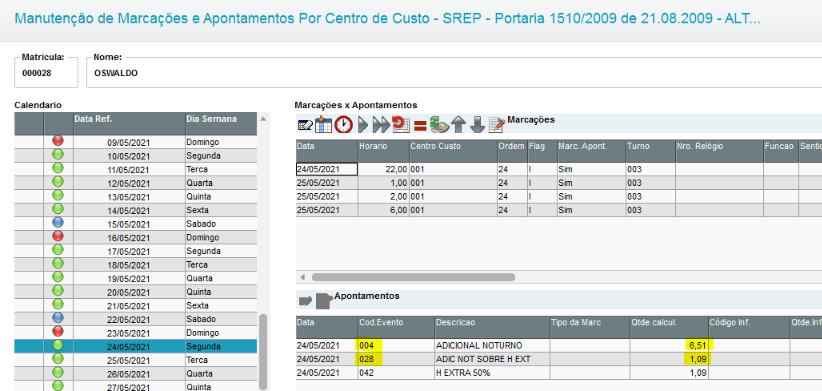Image resolution: width=822 pixels, height=391 pixels.
Task: Select calendar row 19/05/2021 Quarta
Action: coord(136,278)
